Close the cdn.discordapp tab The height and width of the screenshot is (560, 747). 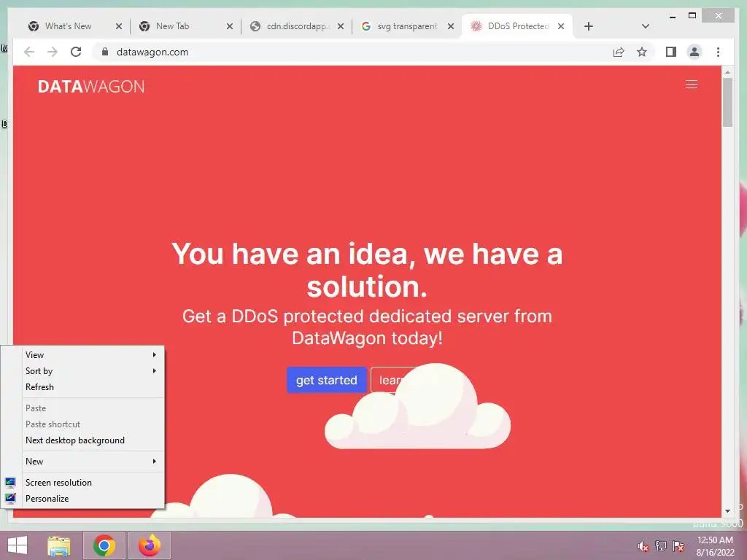pos(341,26)
